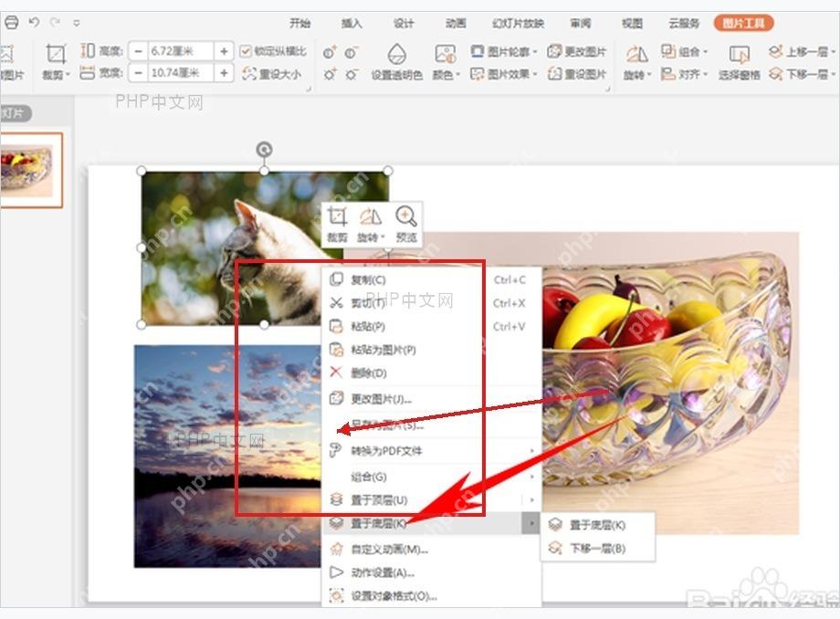Choose 设置对象格式(O)... from context menu

(x=431, y=596)
